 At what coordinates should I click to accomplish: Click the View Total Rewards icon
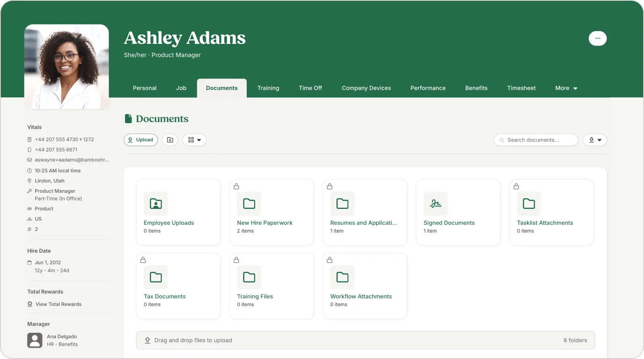click(x=30, y=304)
